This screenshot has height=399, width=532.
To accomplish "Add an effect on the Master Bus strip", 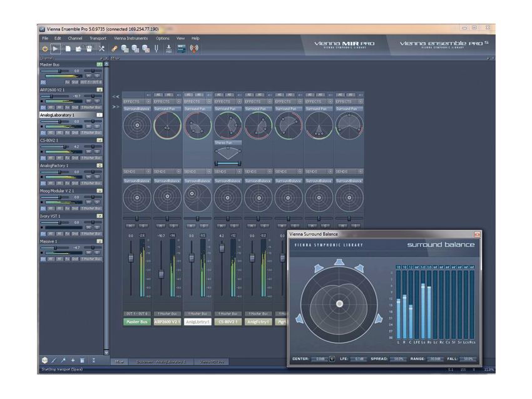I will click(148, 102).
